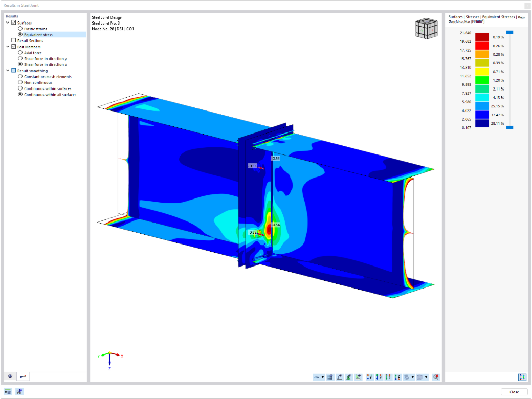Toggle the Surfaces checkbox
This screenshot has height=399, width=532.
coord(14,23)
